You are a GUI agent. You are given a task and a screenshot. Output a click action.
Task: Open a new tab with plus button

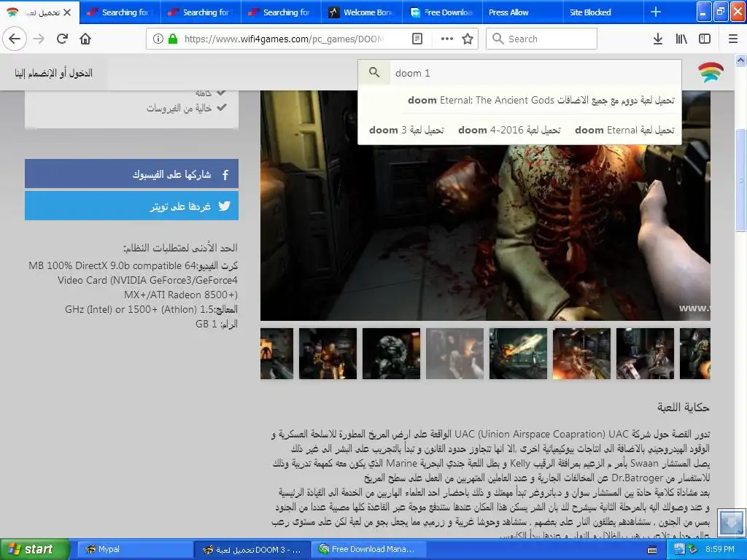pos(656,12)
